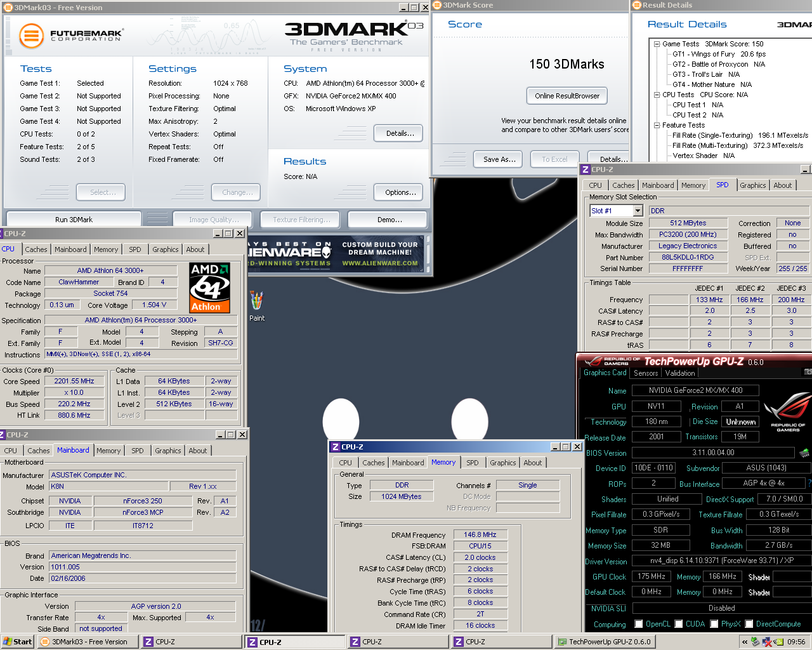Open the Slot #1 dropdown in CPU-Z SPD
812x650 pixels.
pos(638,211)
